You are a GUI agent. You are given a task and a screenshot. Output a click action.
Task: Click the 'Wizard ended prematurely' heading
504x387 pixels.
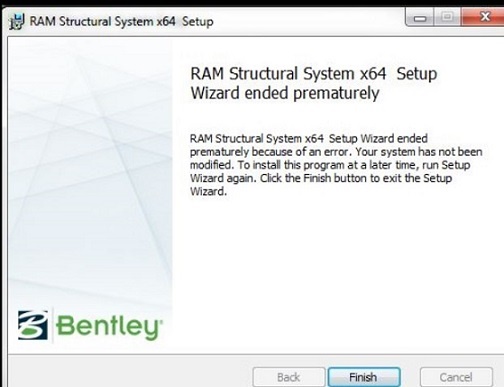click(285, 93)
